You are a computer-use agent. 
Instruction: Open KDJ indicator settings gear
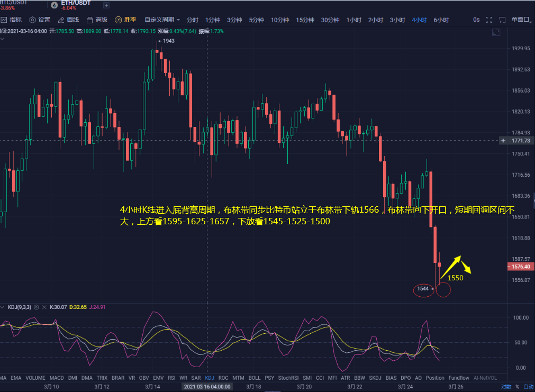pyautogui.click(x=37, y=307)
